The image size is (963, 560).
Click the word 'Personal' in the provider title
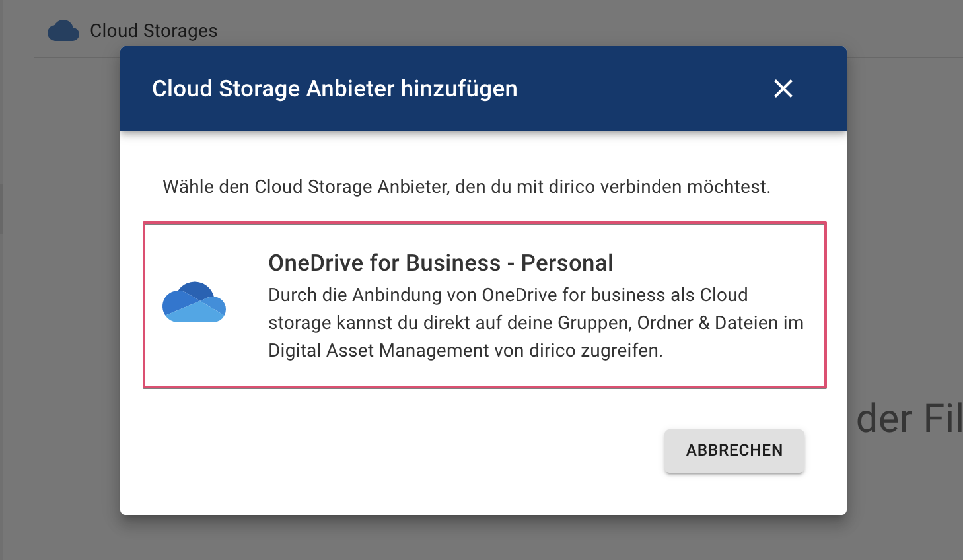point(567,263)
